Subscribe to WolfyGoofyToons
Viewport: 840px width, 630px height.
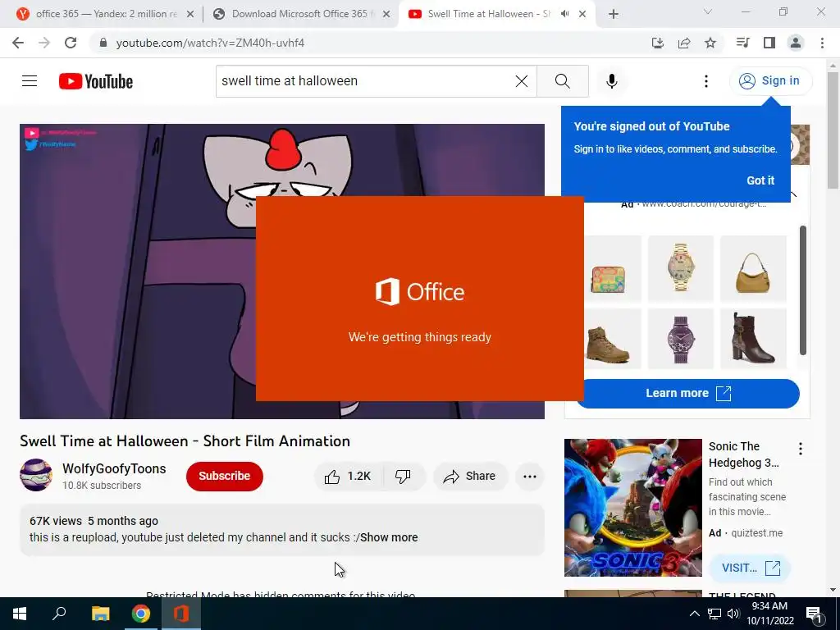[x=225, y=477]
